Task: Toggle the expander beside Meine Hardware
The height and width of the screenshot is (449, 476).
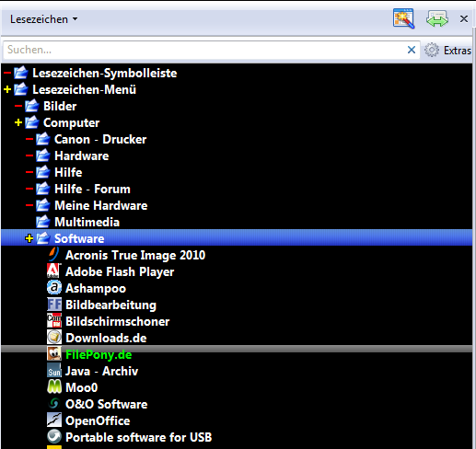Action: click(29, 205)
